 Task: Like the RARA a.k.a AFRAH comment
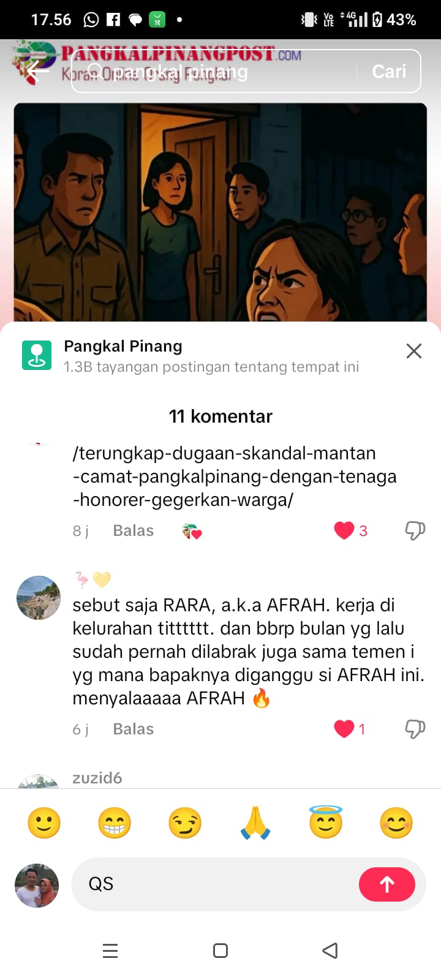point(344,729)
